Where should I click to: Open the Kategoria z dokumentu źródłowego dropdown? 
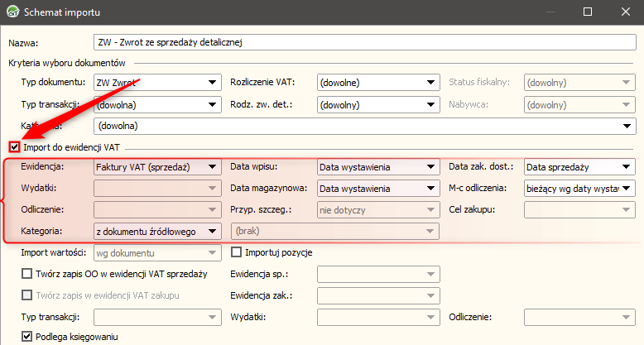(x=212, y=232)
